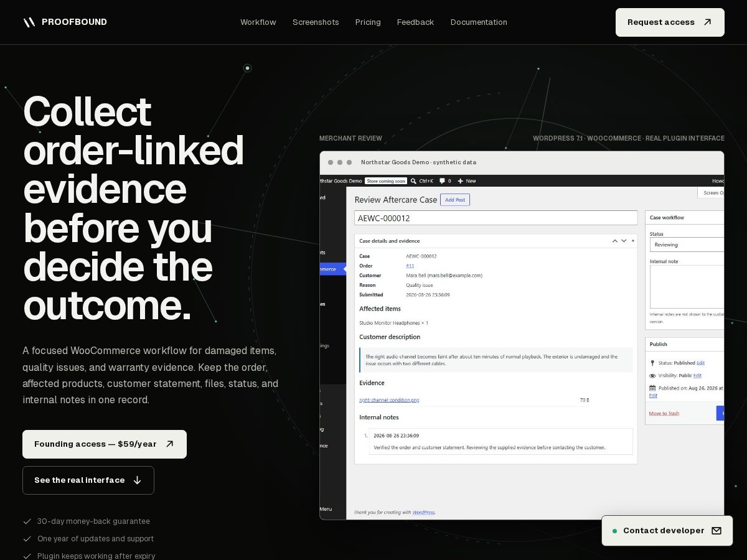Click checkmark beside Plugin keeps working after expiry

[x=27, y=556]
